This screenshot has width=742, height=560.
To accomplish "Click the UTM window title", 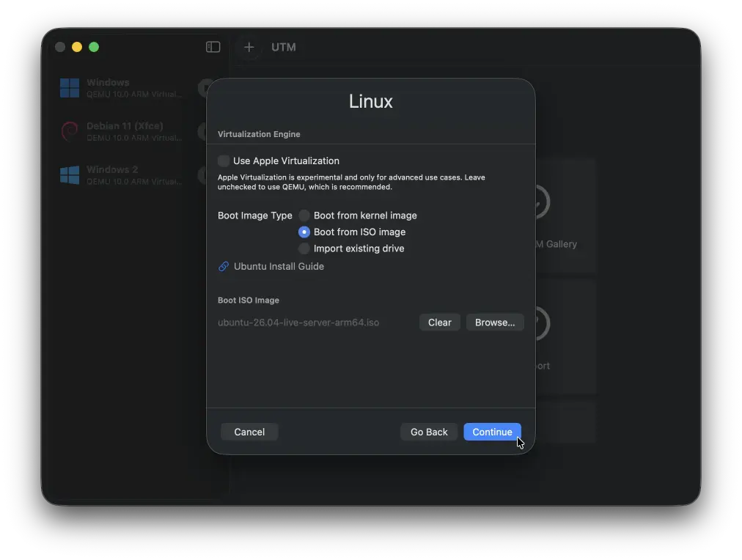I will (284, 47).
